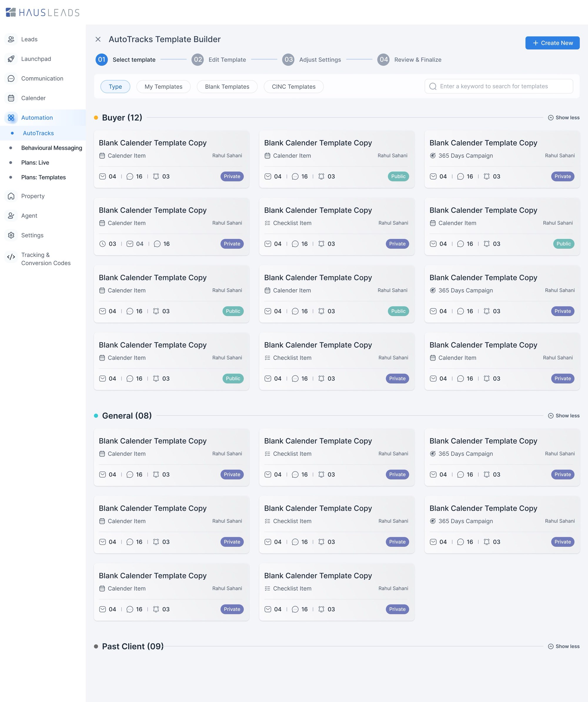Open Behavioural Messaging submenu item
588x702 pixels.
51,148
